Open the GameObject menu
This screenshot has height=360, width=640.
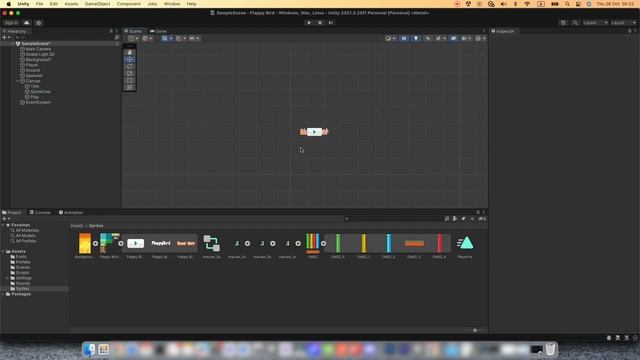point(97,4)
